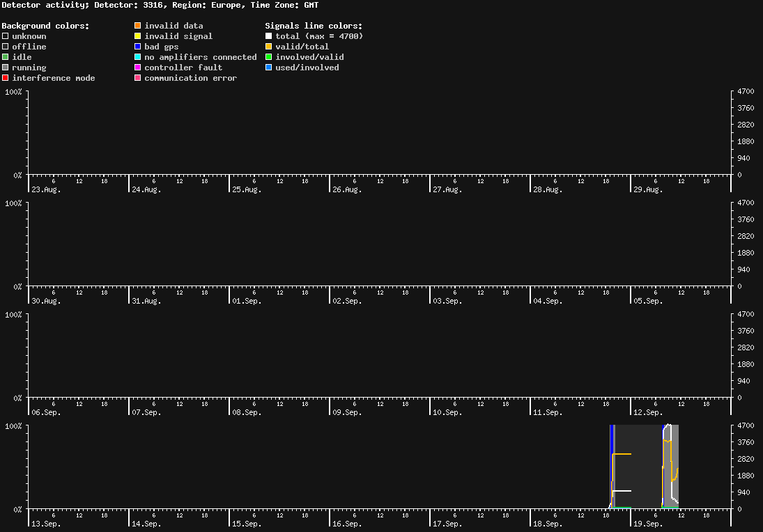Viewport: 763px width, 532px height.
Task: Click the 05.Sep. date label
Action: [648, 301]
